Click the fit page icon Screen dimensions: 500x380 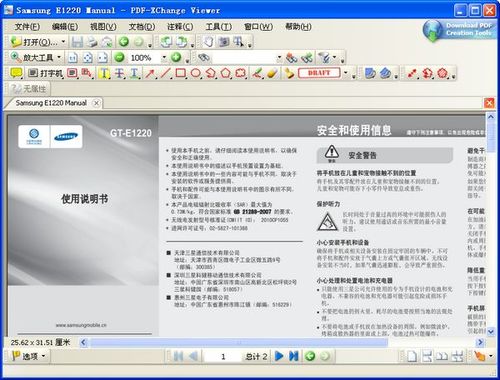pyautogui.click(x=88, y=58)
